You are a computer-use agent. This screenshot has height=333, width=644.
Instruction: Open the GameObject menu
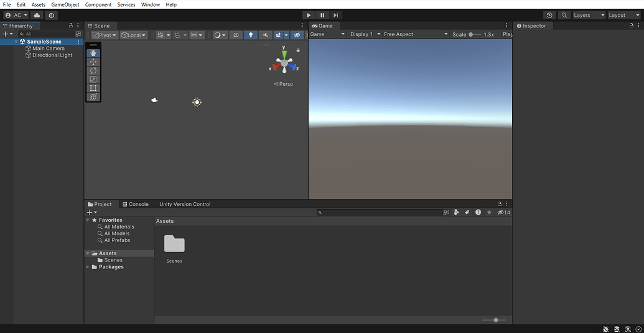coord(65,4)
